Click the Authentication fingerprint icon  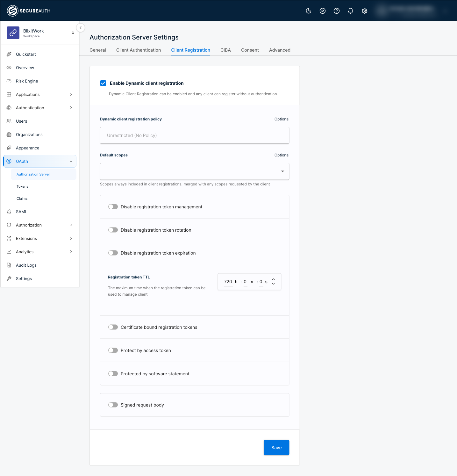pyautogui.click(x=9, y=108)
